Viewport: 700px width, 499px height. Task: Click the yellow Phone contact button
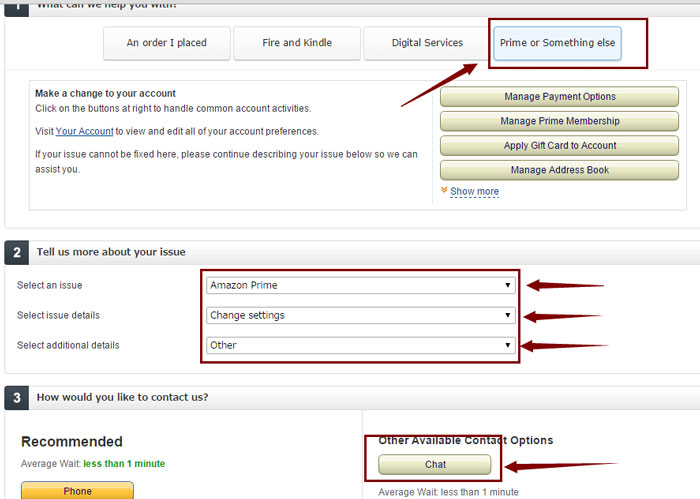77,490
